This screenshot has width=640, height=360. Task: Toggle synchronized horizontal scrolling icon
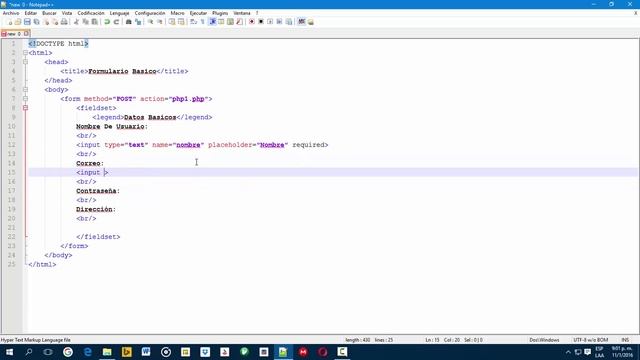click(x=181, y=22)
